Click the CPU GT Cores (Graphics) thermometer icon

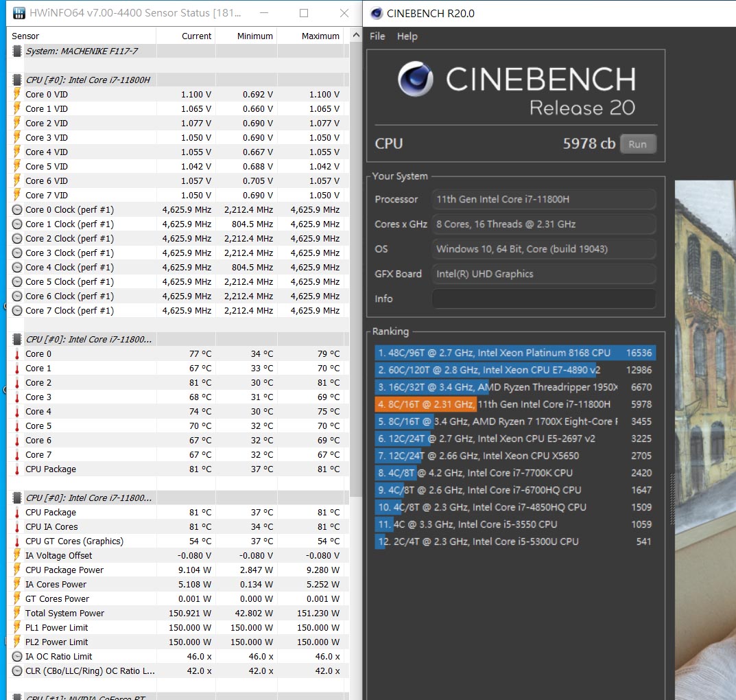click(x=17, y=541)
